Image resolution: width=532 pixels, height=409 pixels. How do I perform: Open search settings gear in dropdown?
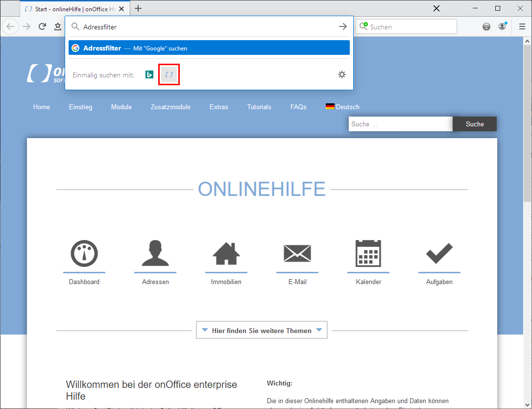point(342,74)
